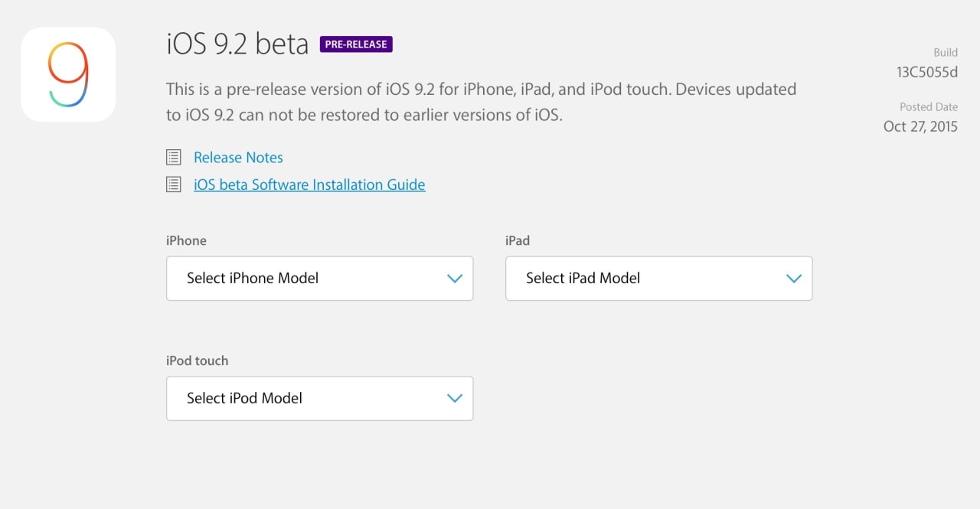Click the chevron on the iPad dropdown
Screen dimensions: 980x509
(794, 279)
